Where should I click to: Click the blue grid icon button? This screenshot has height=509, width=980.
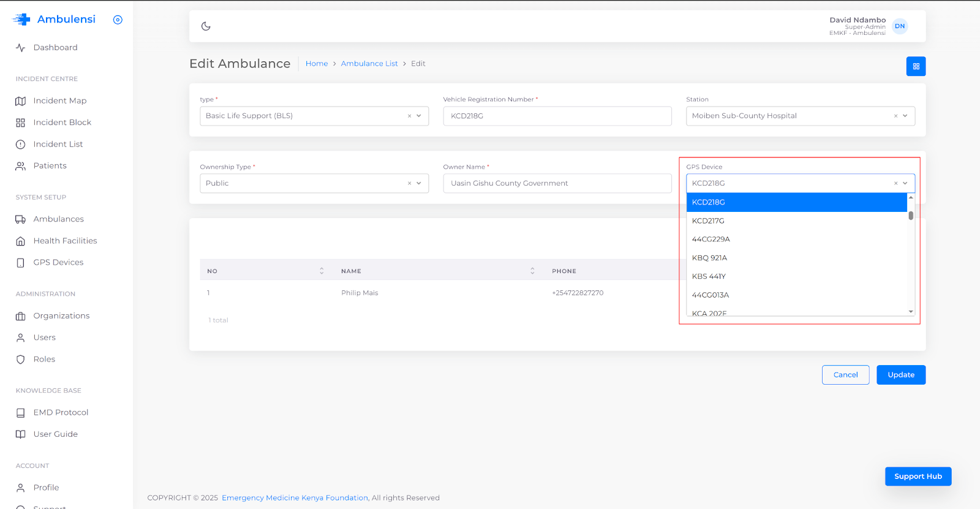[x=916, y=66]
